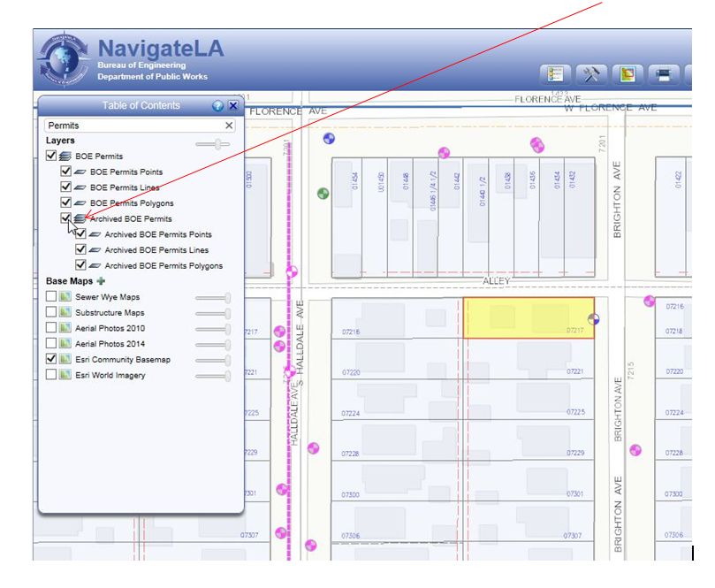Enable the Aerial Photos 2010 basemap
Screen dimensions: 715x588
(51, 327)
